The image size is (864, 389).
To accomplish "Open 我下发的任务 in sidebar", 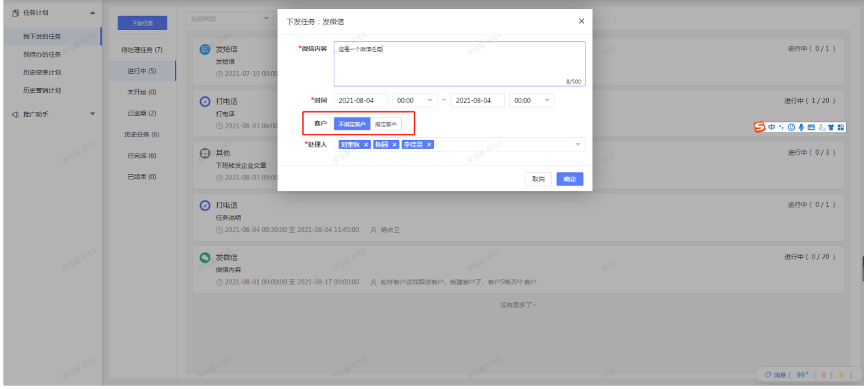I will pos(52,36).
